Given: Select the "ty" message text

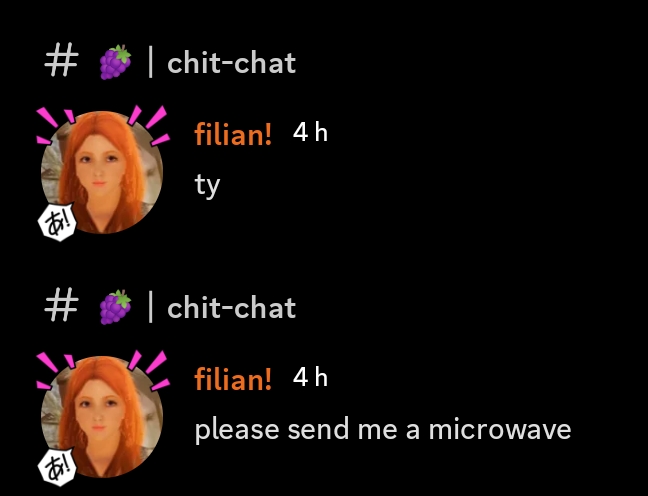Looking at the screenshot, I should point(207,186).
